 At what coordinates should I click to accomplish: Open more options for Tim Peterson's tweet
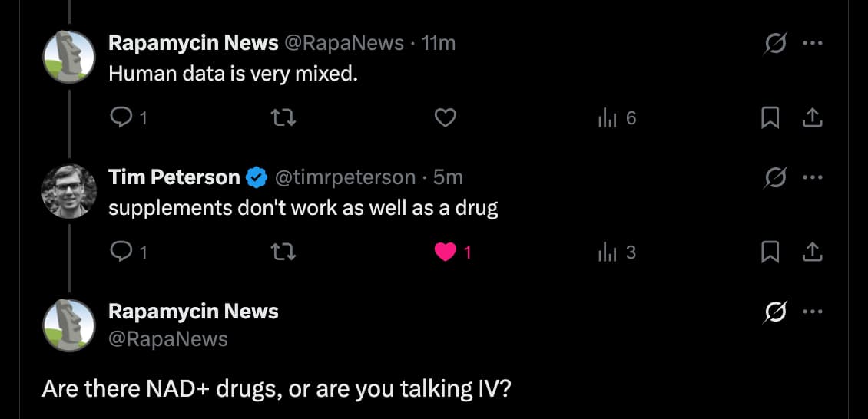pos(812,178)
